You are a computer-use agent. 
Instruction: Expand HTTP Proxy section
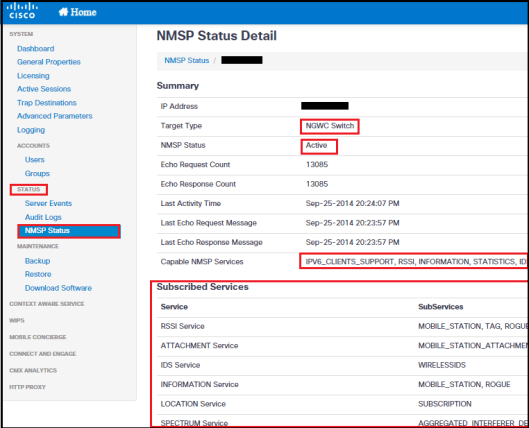tap(27, 387)
